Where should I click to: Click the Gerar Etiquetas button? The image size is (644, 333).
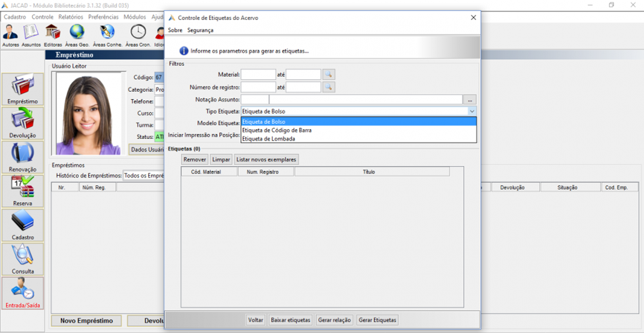377,320
